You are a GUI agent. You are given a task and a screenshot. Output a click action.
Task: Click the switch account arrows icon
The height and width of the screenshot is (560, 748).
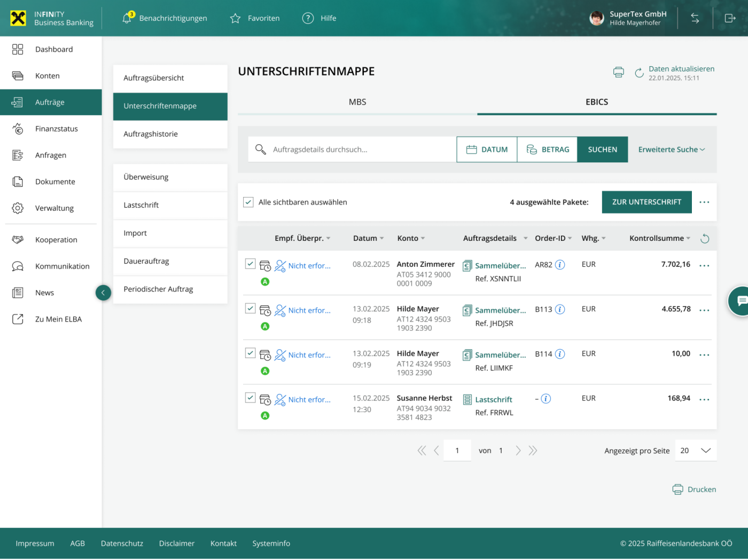pos(695,18)
